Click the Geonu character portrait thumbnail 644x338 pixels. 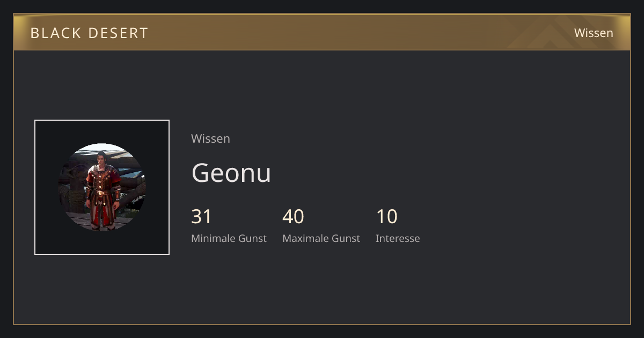pos(102,187)
